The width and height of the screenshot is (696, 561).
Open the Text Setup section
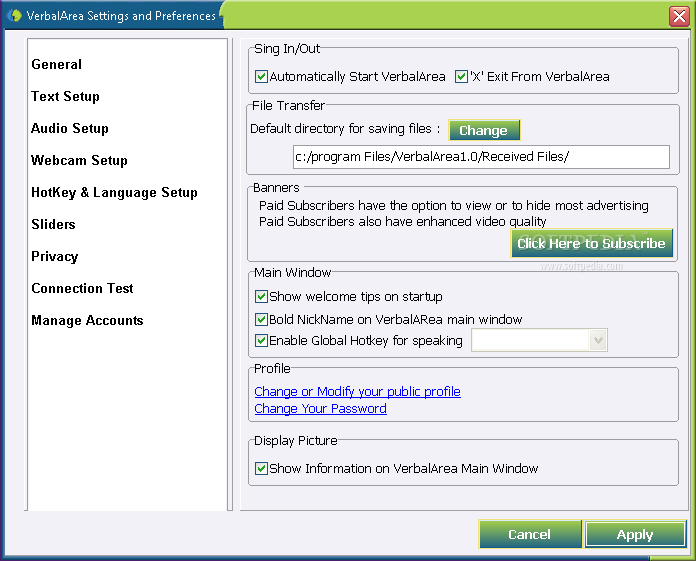point(65,96)
